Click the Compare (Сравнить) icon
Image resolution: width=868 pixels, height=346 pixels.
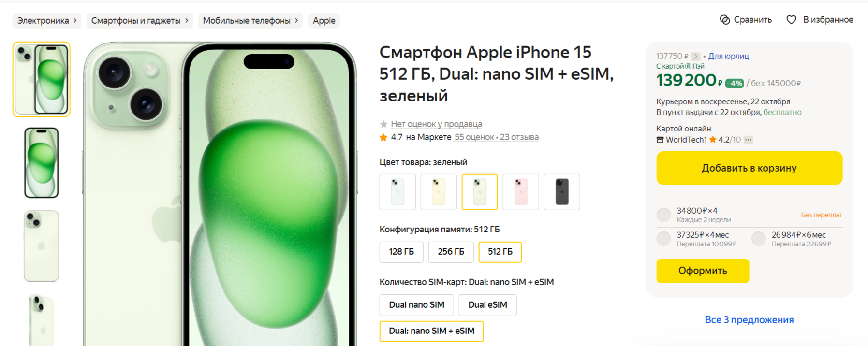(x=724, y=20)
